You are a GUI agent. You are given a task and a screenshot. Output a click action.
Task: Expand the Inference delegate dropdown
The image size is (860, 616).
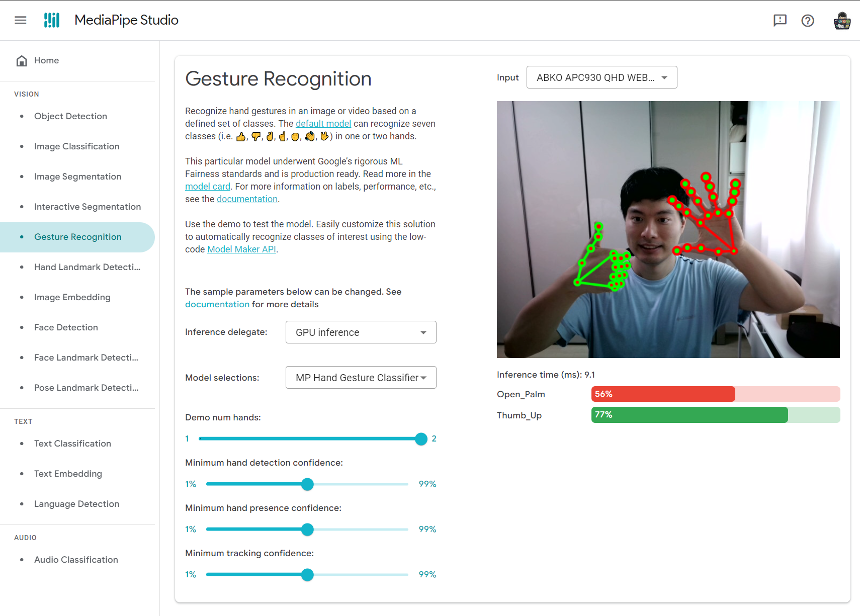pos(361,332)
